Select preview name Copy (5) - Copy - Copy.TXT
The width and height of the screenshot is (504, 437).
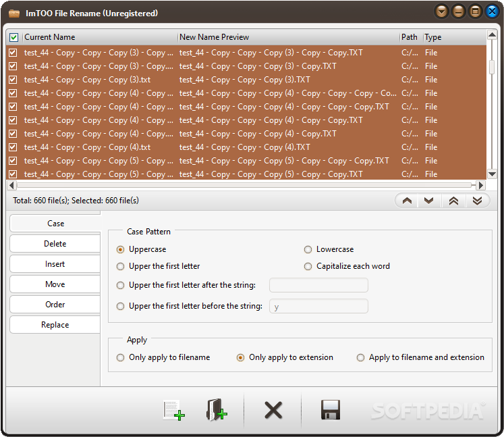(x=271, y=174)
